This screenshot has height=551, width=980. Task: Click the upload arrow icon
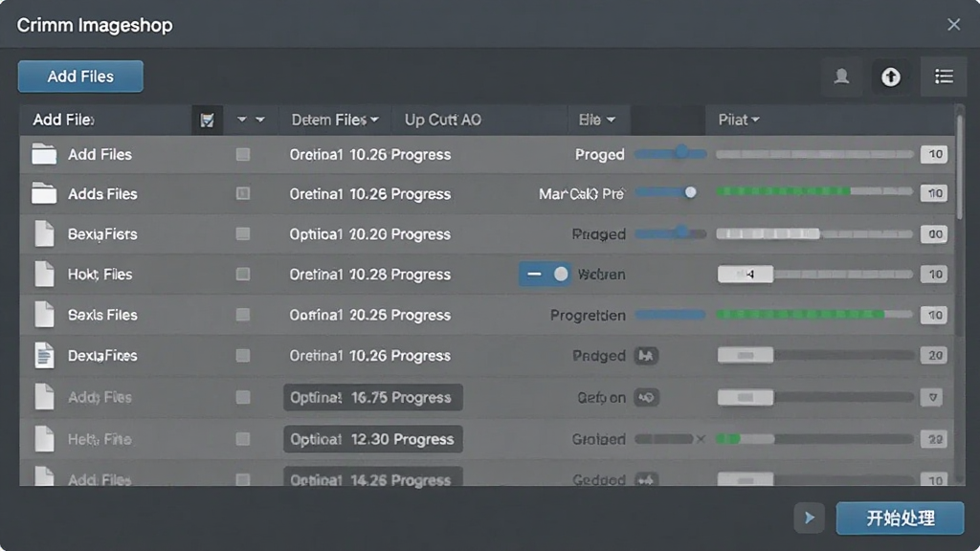coord(891,77)
